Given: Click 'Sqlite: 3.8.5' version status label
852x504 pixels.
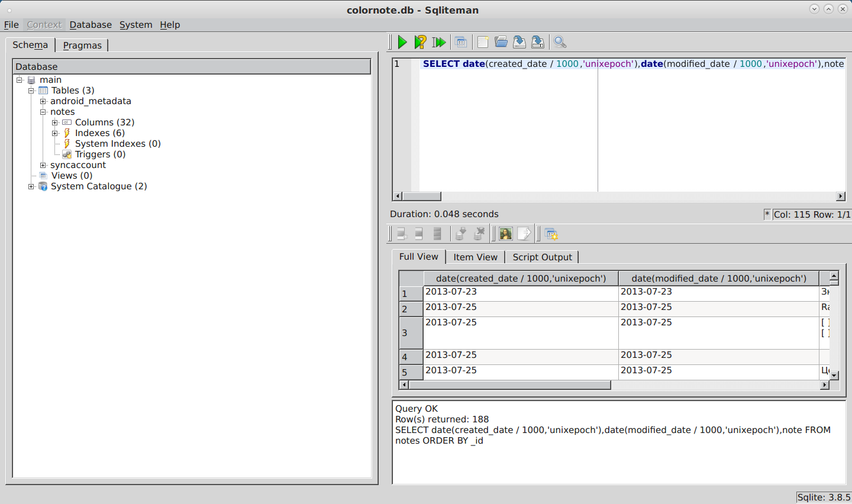Looking at the screenshot, I should pyautogui.click(x=824, y=497).
